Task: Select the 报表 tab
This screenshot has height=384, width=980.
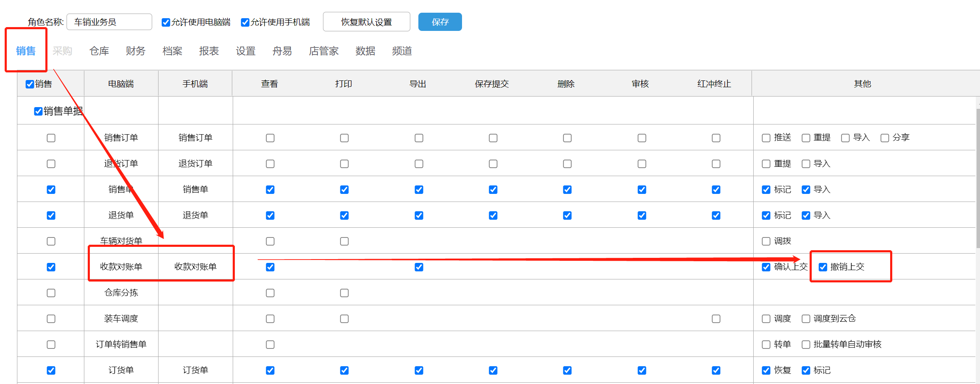Action: [209, 51]
